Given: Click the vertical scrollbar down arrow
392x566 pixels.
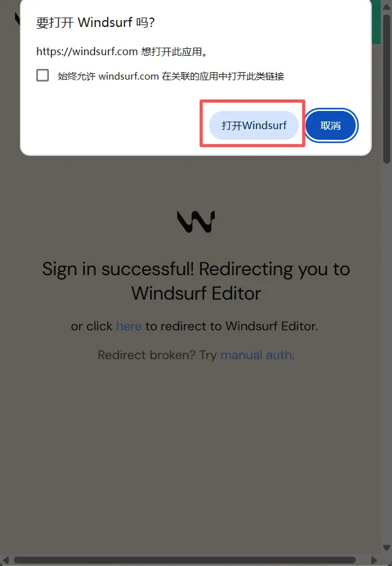Looking at the screenshot, I should (386, 548).
